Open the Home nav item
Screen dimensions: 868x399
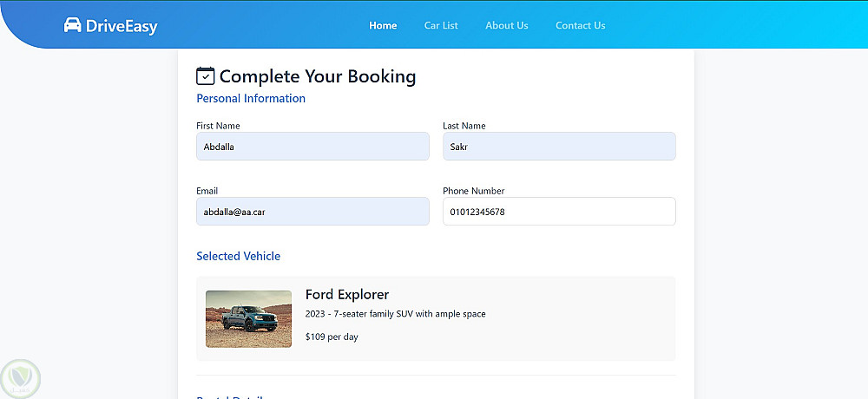click(383, 25)
